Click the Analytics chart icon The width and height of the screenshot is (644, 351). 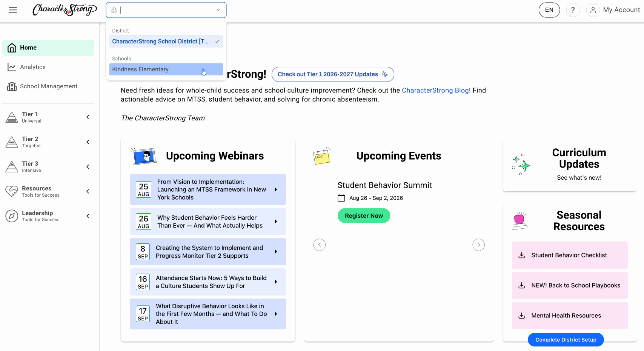(x=12, y=67)
